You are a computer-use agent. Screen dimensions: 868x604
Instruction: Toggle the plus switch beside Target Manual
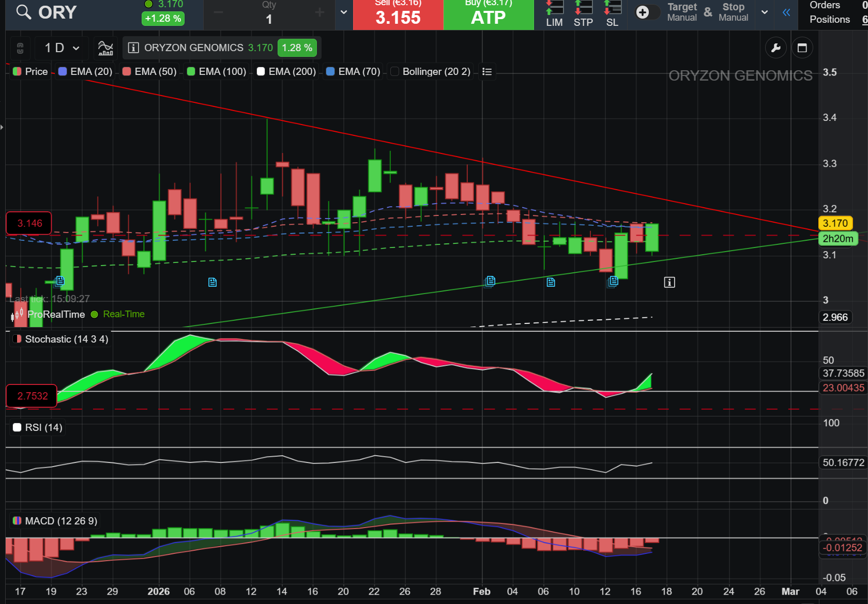tap(648, 12)
